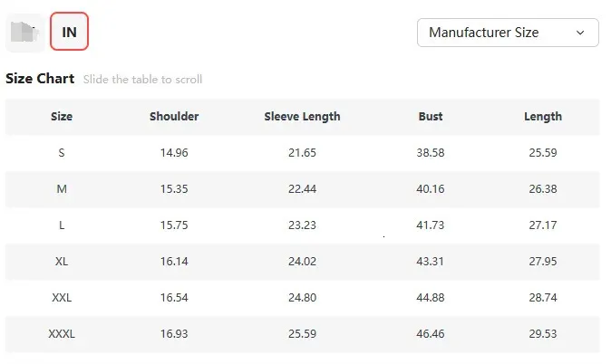611x364 pixels.
Task: Click the Size Chart heading
Action: [x=40, y=79]
